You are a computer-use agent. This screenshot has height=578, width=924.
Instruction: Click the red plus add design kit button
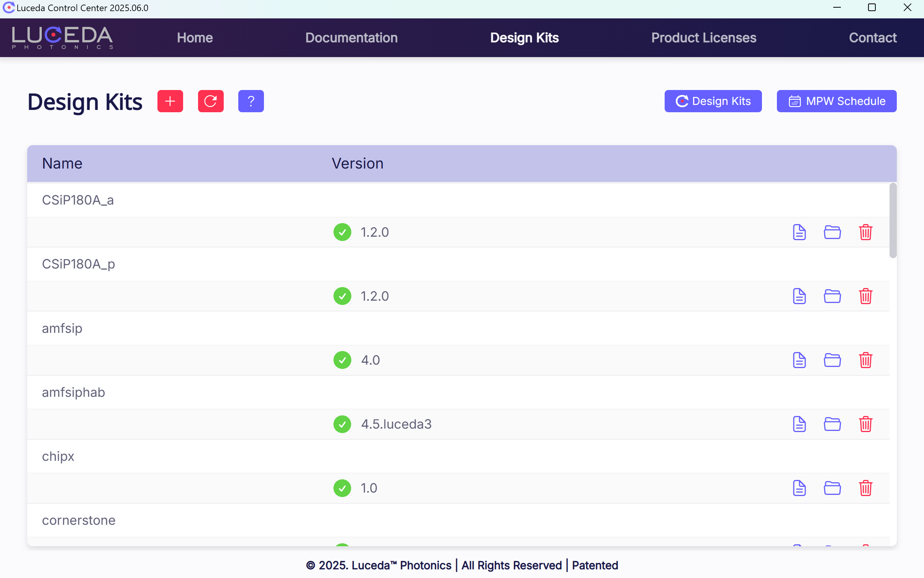170,101
